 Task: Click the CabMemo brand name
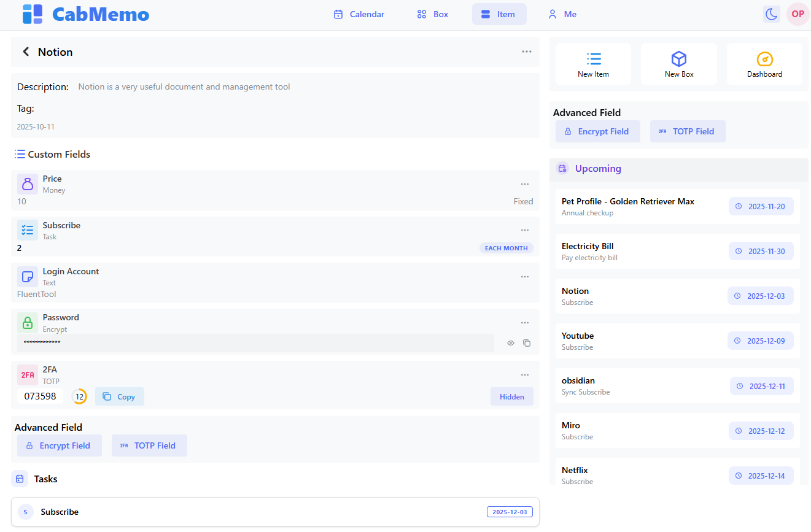(x=101, y=14)
